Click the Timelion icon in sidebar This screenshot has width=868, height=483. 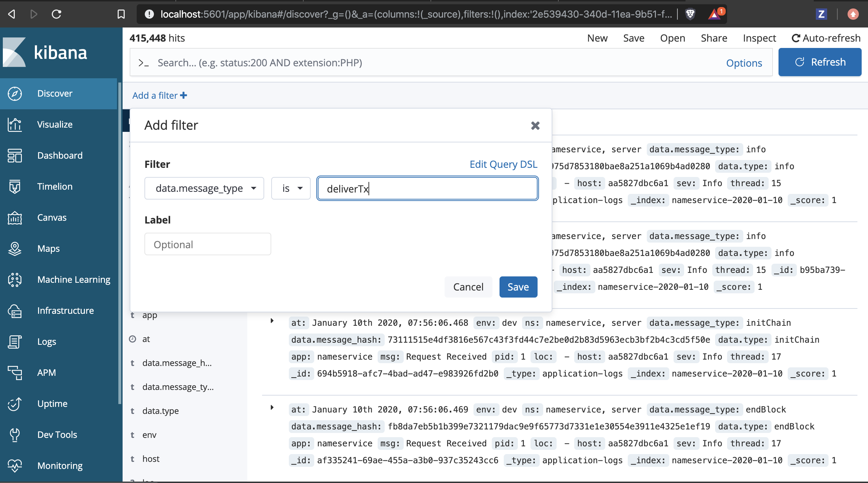point(14,187)
